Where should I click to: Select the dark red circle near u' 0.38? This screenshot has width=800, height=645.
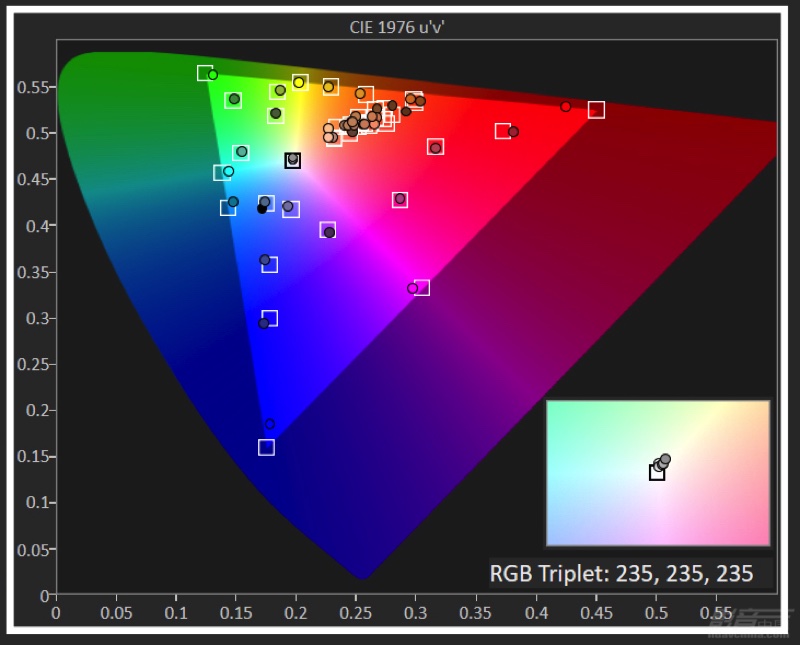point(513,132)
